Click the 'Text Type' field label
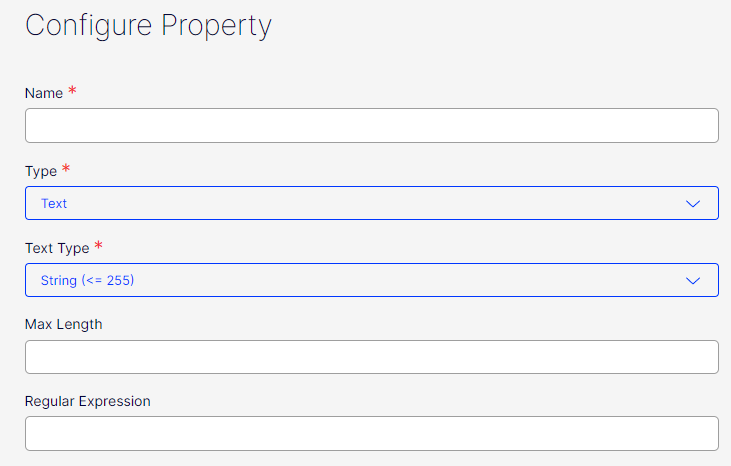The height and width of the screenshot is (466, 731). coord(57,248)
